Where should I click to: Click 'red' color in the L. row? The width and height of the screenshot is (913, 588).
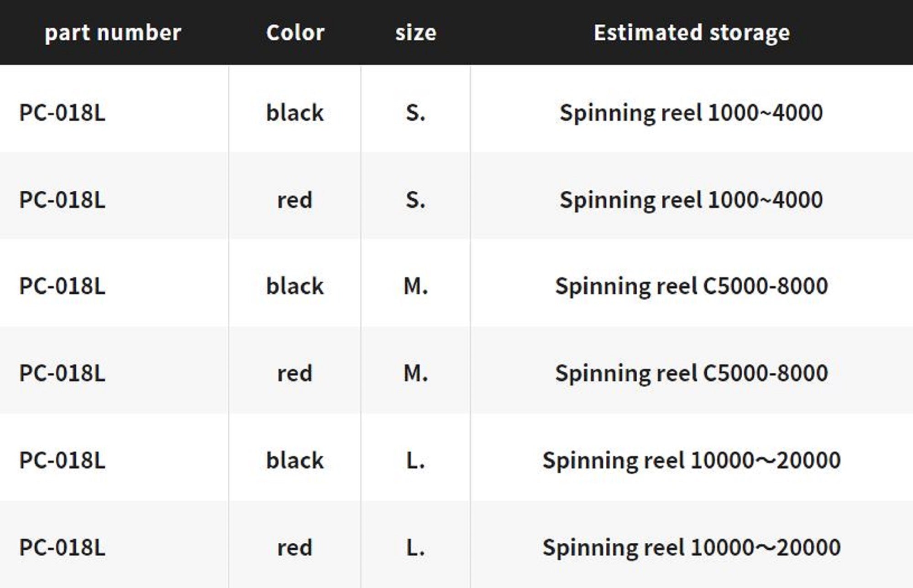click(295, 547)
